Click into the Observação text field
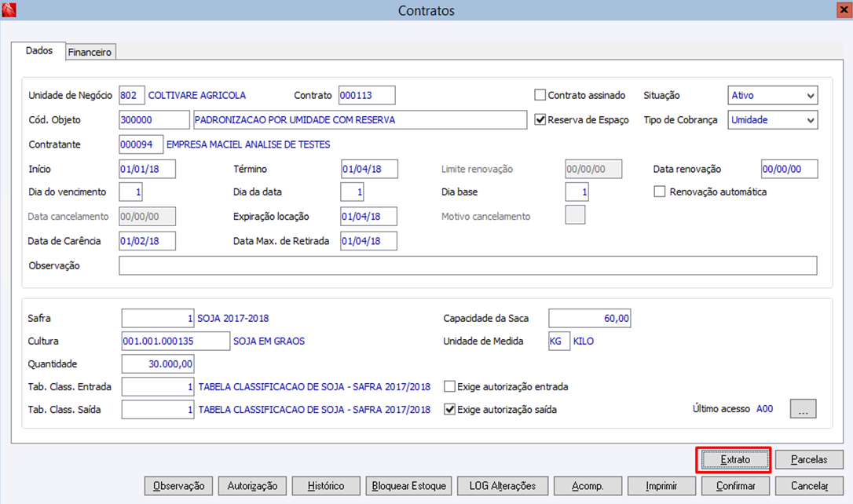The width and height of the screenshot is (853, 504). coord(468,266)
